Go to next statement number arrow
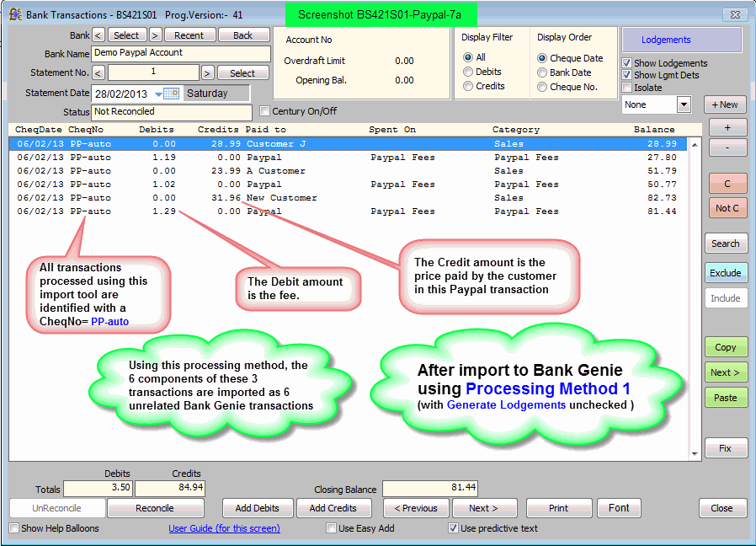Viewport: 756px width, 546px height. coord(207,73)
